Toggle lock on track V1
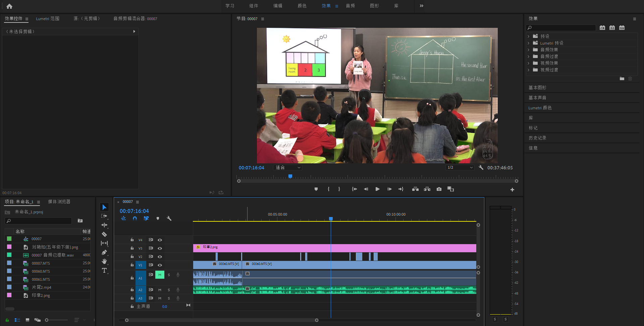This screenshot has width=644, height=326. (132, 265)
